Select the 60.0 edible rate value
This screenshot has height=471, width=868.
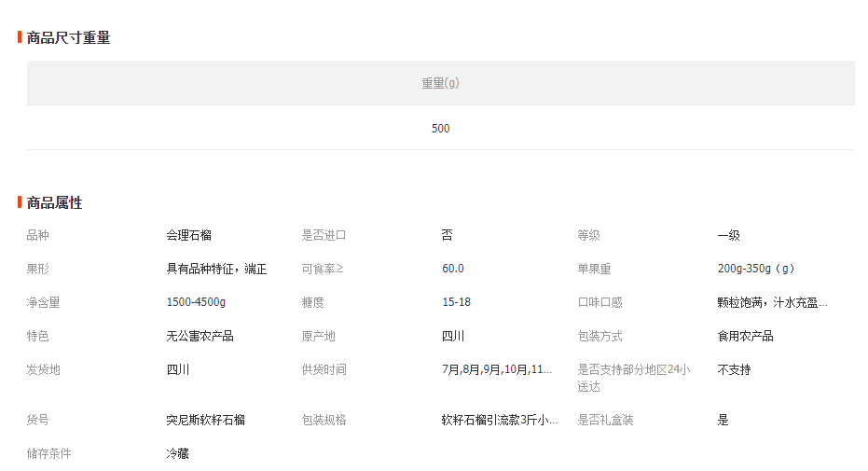click(452, 269)
